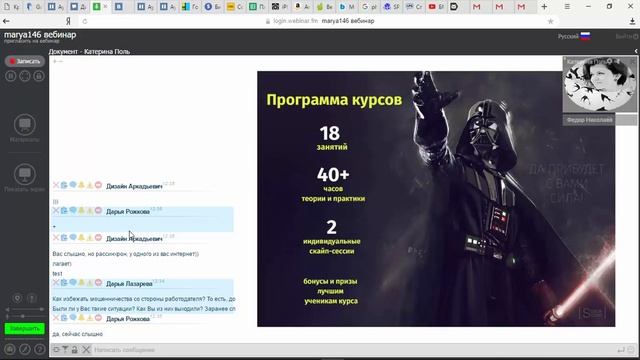Switch to the Федор Николаев participant tab
The width and height of the screenshot is (640, 360).
point(589,120)
